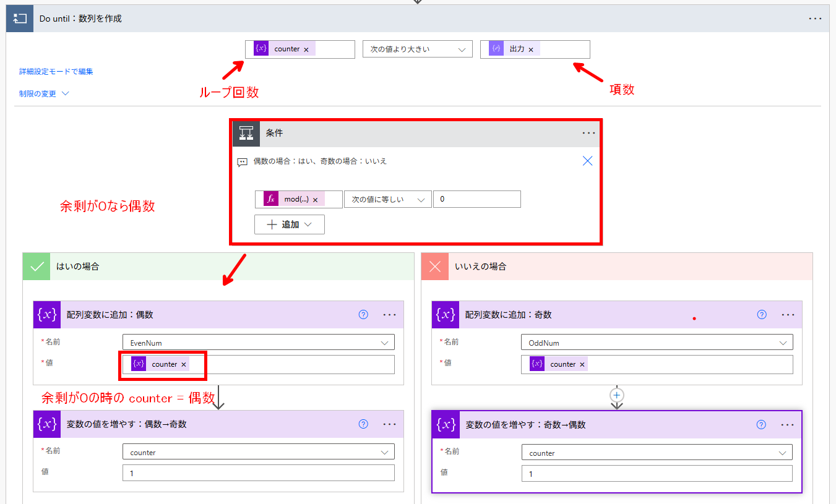Image resolution: width=836 pixels, height=504 pixels.
Task: Remove counter token from OddNum value
Action: click(582, 365)
